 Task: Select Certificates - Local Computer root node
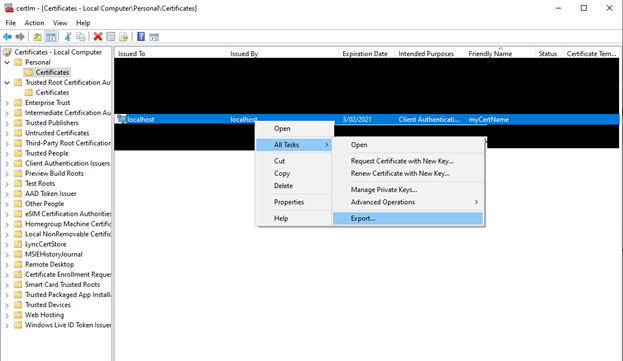(58, 52)
